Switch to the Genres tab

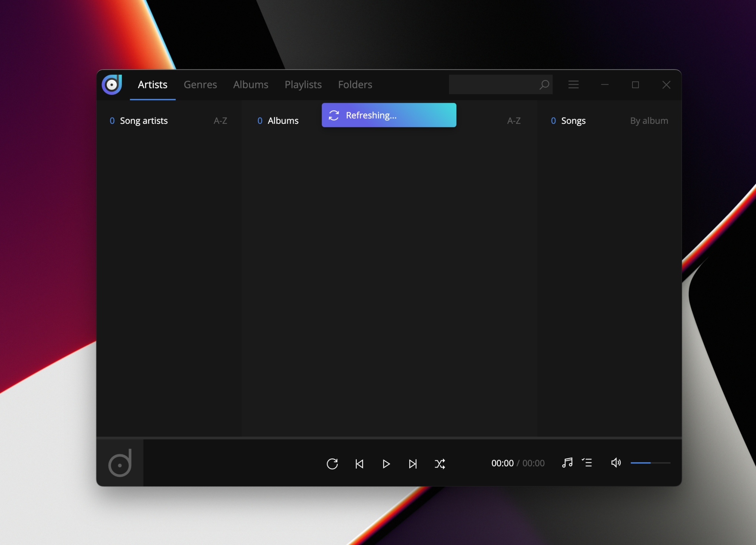(200, 85)
